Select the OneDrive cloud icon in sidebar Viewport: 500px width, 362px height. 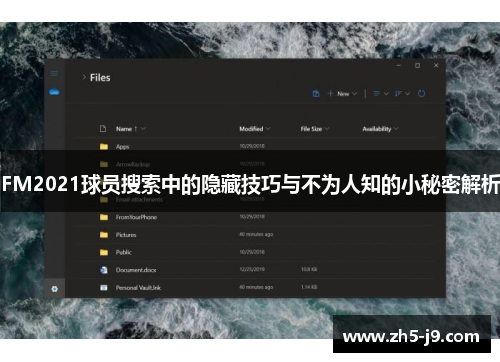coord(54,92)
